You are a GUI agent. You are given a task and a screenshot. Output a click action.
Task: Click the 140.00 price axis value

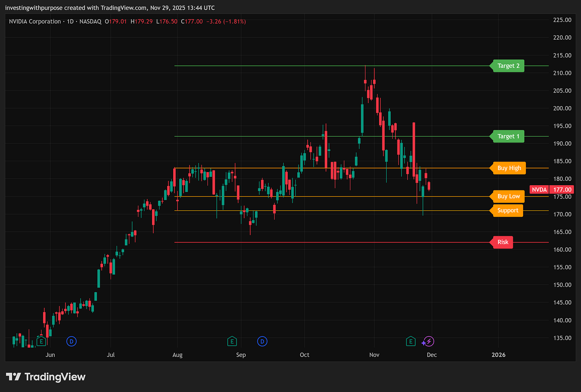tap(562, 320)
